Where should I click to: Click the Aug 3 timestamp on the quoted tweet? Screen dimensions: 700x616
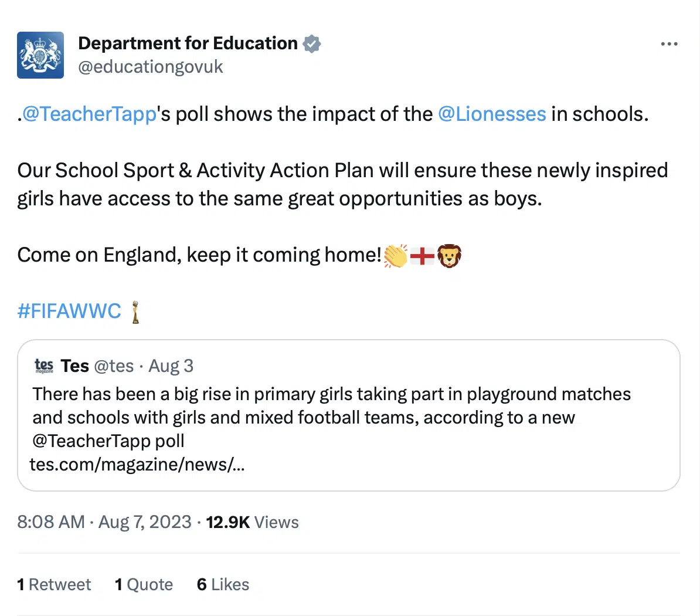(171, 365)
